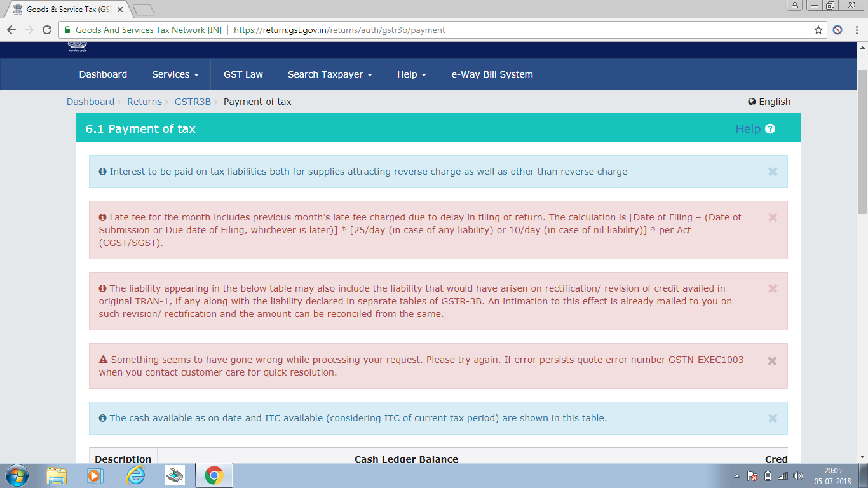Expand Search Taxpayer dropdown
The height and width of the screenshot is (488, 868).
point(330,74)
